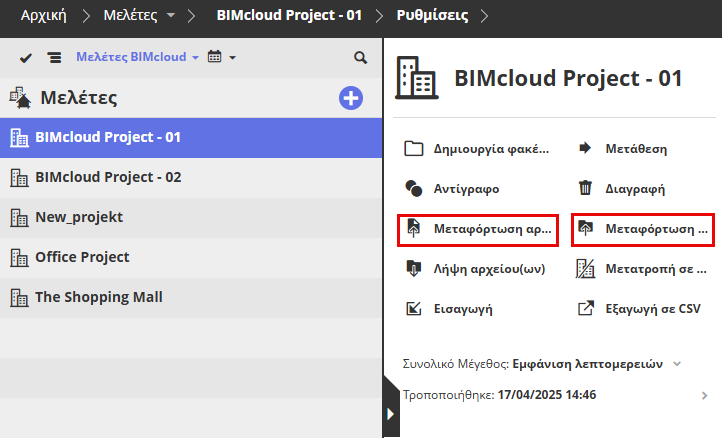Click the Μετατροπή σε ... action label
The height and width of the screenshot is (438, 722).
coord(656,269)
